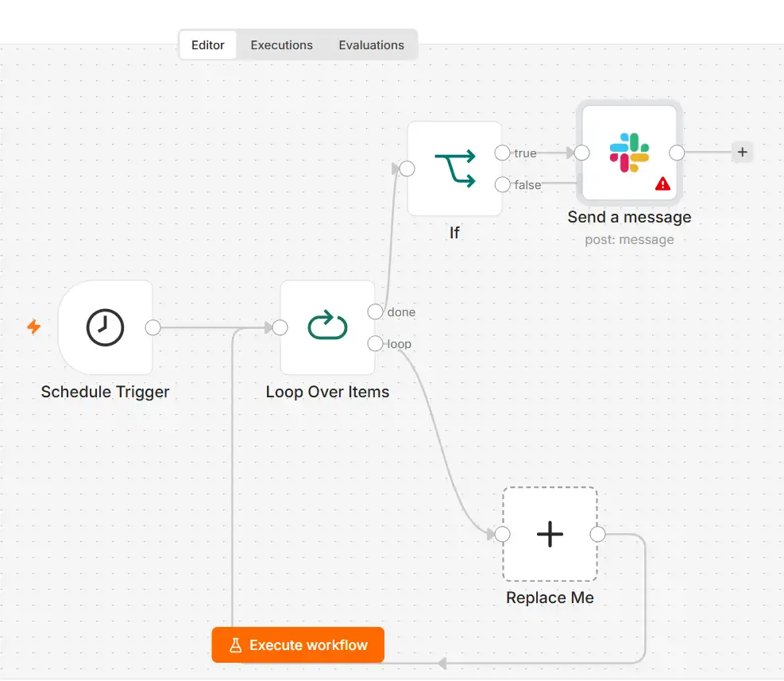Click the If node input connector
Viewport: 784px width, 681px height.
(407, 168)
